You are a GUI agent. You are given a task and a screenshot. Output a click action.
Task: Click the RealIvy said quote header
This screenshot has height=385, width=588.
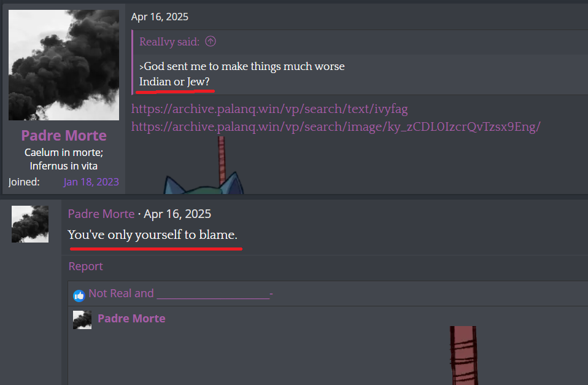click(x=169, y=42)
